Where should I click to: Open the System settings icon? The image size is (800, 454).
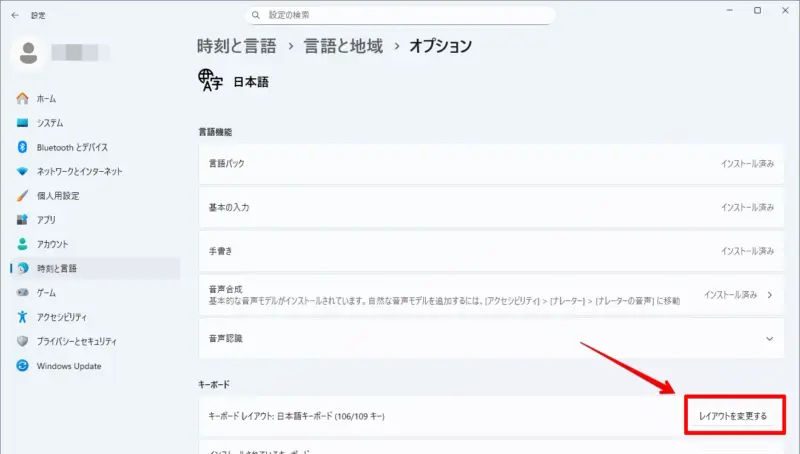(22, 123)
